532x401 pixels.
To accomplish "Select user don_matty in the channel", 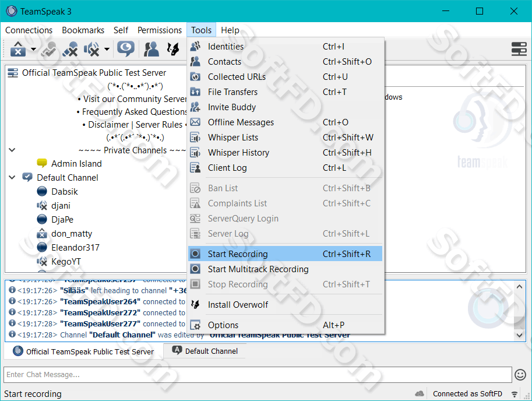I will click(72, 234).
